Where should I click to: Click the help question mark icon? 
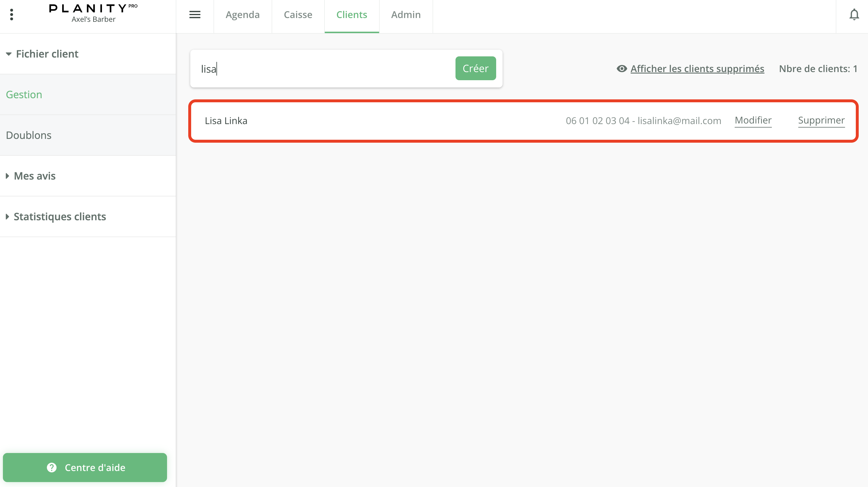(51, 468)
